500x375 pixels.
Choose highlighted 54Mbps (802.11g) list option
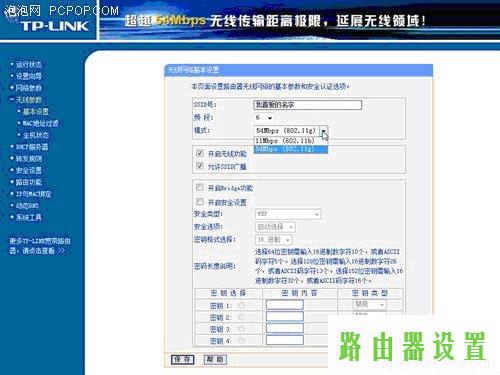tap(291, 149)
